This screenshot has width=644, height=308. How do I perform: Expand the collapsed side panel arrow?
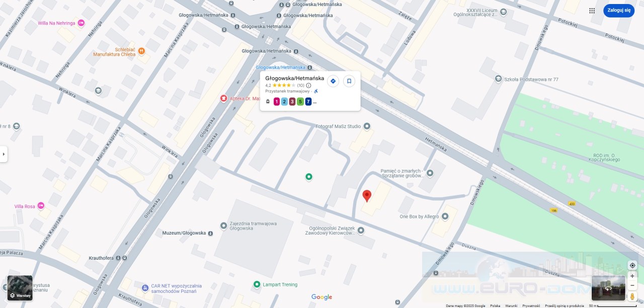4,154
